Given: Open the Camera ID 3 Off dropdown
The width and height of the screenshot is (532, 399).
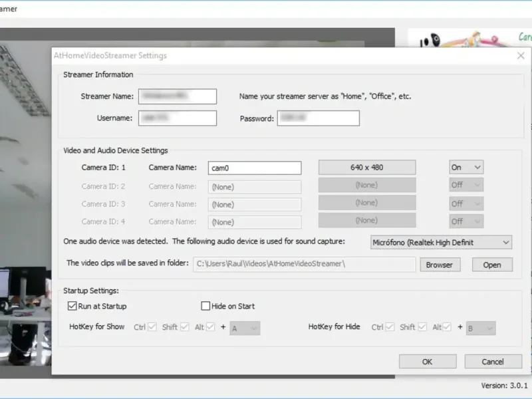Looking at the screenshot, I should click(x=466, y=203).
